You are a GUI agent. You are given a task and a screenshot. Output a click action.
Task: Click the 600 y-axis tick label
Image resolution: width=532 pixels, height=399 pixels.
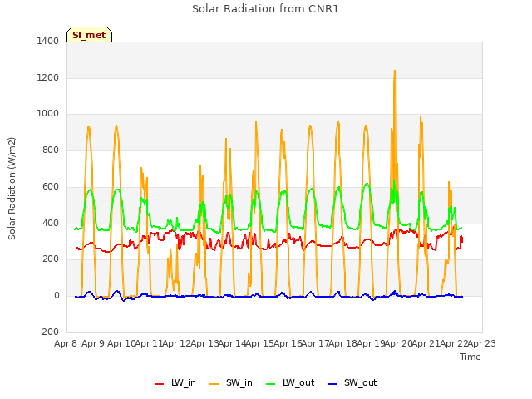coord(51,186)
